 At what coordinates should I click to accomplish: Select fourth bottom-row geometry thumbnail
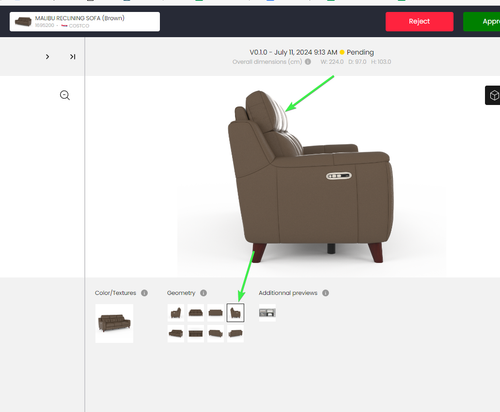click(x=235, y=333)
